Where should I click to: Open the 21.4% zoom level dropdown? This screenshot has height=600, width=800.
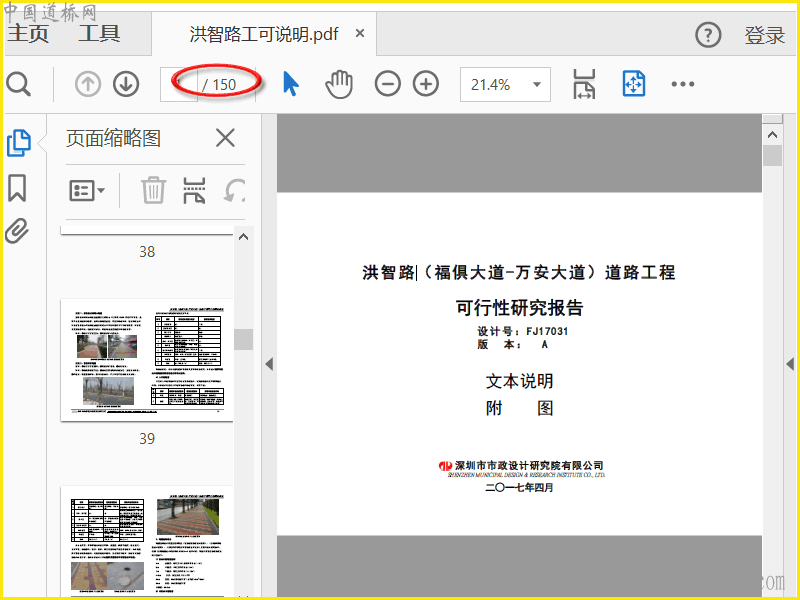pos(505,84)
